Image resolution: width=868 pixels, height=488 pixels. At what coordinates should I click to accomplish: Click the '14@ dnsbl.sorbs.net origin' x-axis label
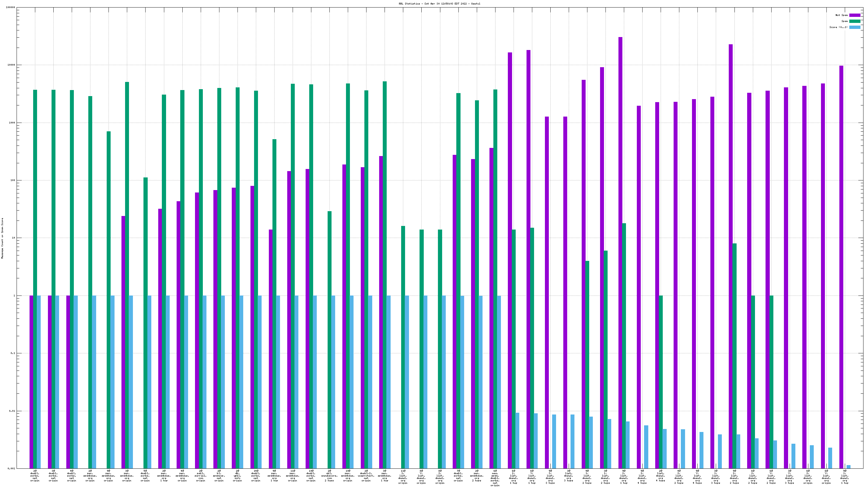256,476
